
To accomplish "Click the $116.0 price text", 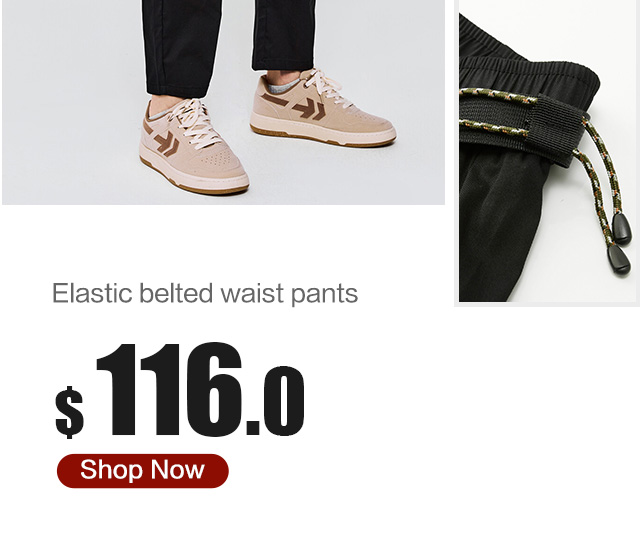I will pos(180,391).
